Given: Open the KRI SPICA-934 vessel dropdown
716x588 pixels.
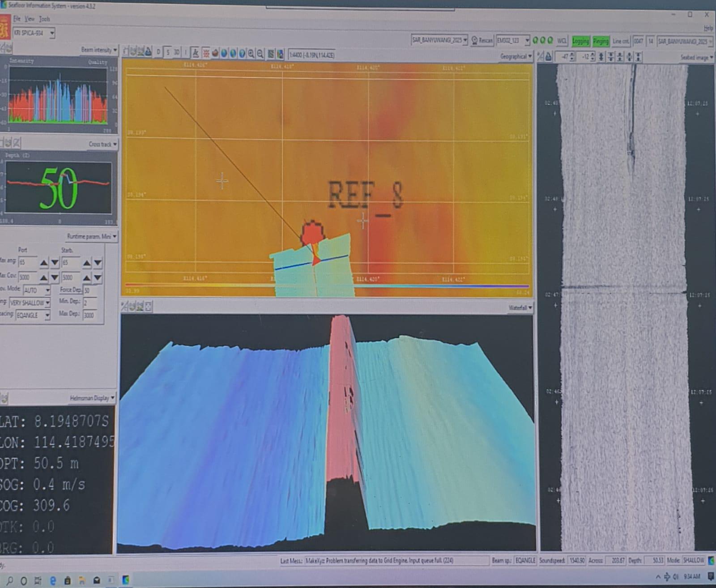Looking at the screenshot, I should (34, 33).
